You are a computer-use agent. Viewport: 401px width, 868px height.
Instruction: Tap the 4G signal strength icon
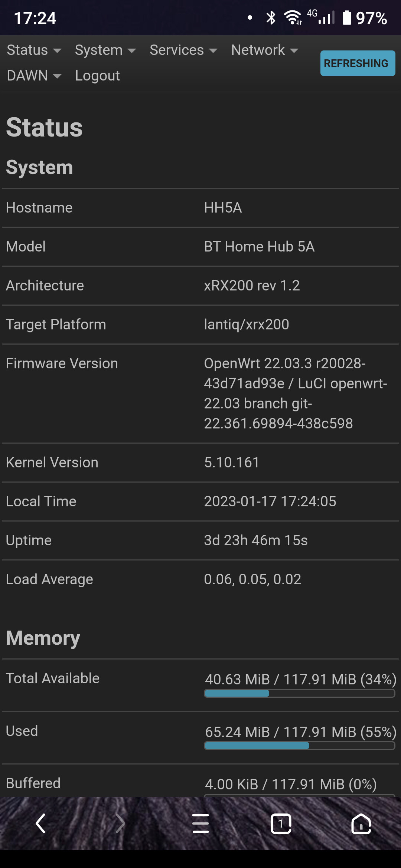pyautogui.click(x=321, y=17)
